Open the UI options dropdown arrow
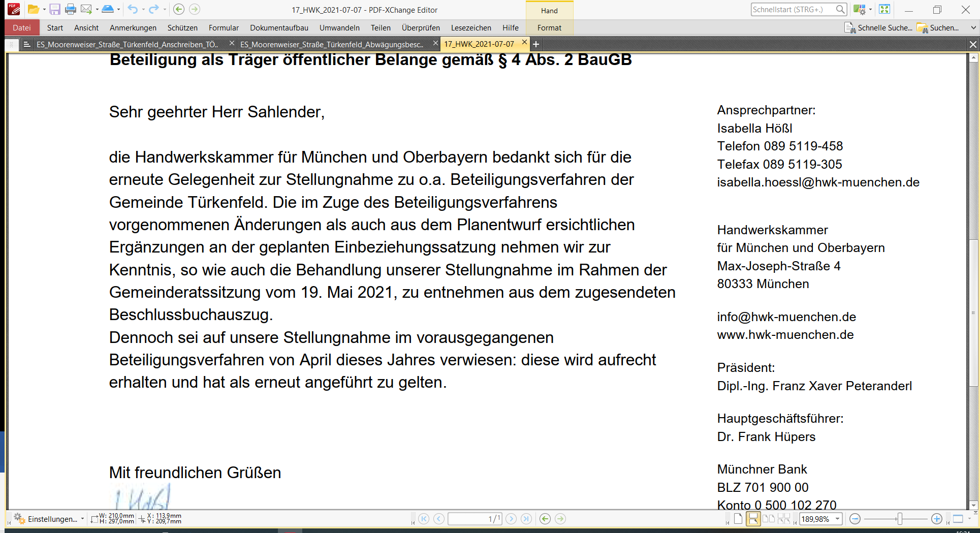This screenshot has height=533, width=980. point(870,10)
